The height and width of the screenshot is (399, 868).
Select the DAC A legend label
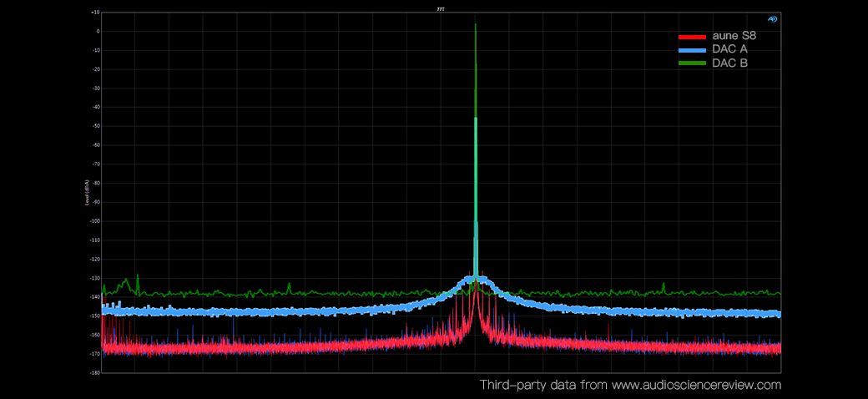click(730, 50)
